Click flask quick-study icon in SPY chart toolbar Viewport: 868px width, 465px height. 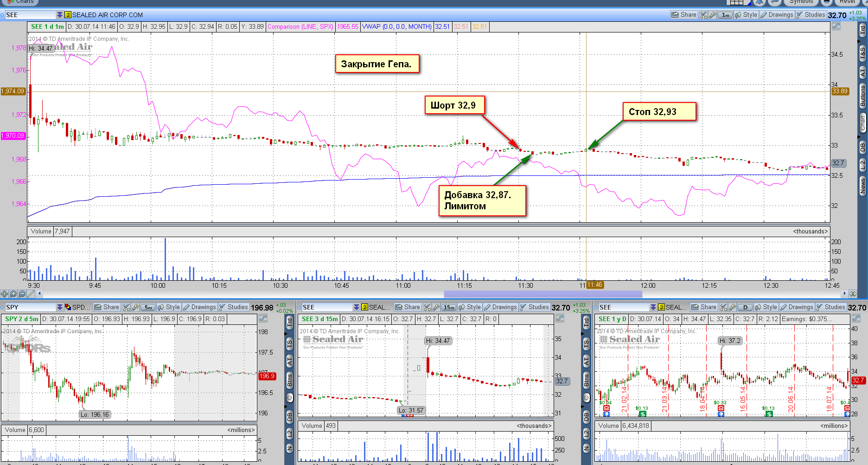[127, 307]
